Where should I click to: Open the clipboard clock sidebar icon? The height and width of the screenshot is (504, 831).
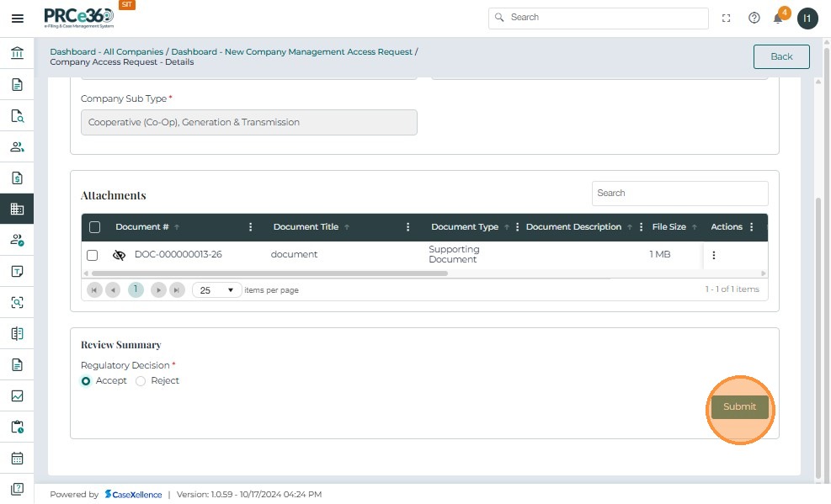(x=17, y=427)
